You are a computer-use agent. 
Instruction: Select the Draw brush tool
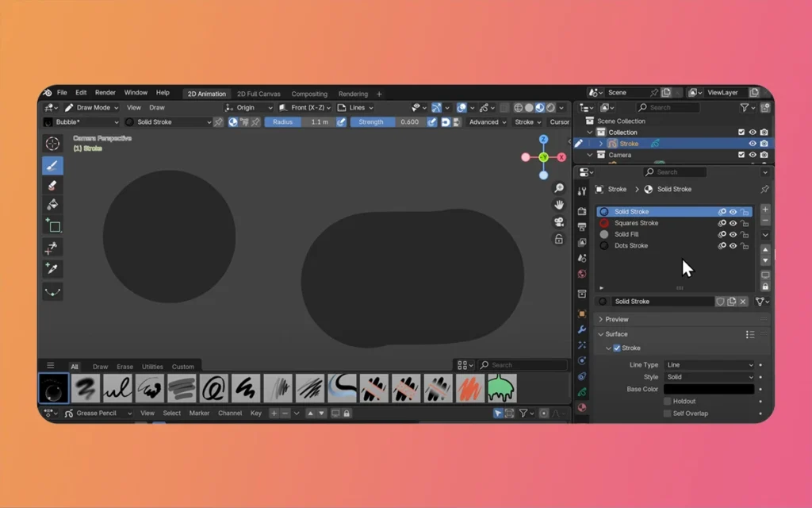coord(52,166)
